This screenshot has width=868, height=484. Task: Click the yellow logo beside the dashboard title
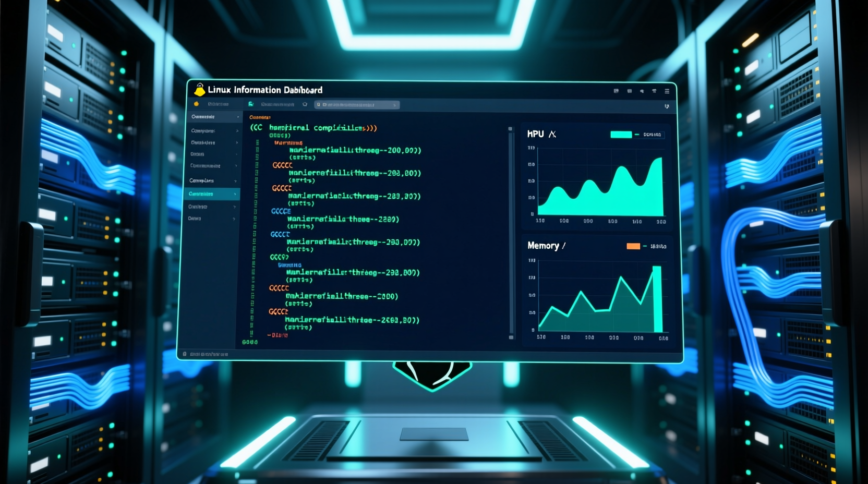point(199,90)
